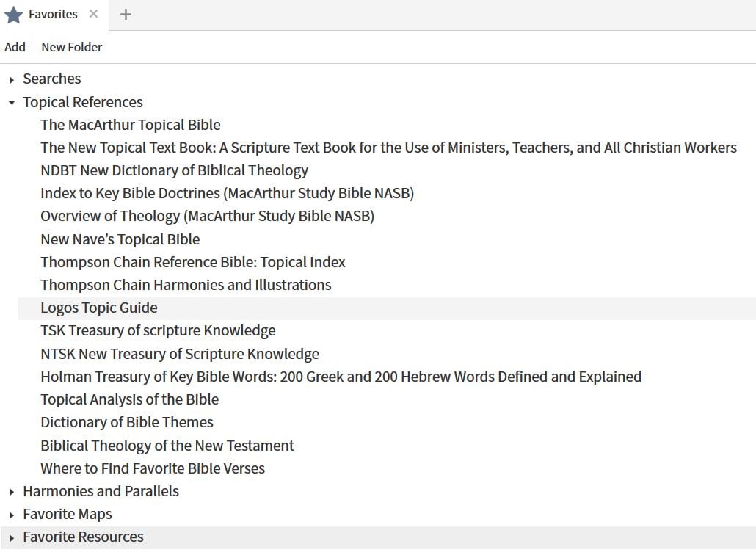This screenshot has height=555, width=756.
Task: Click the Add button
Action: point(15,47)
